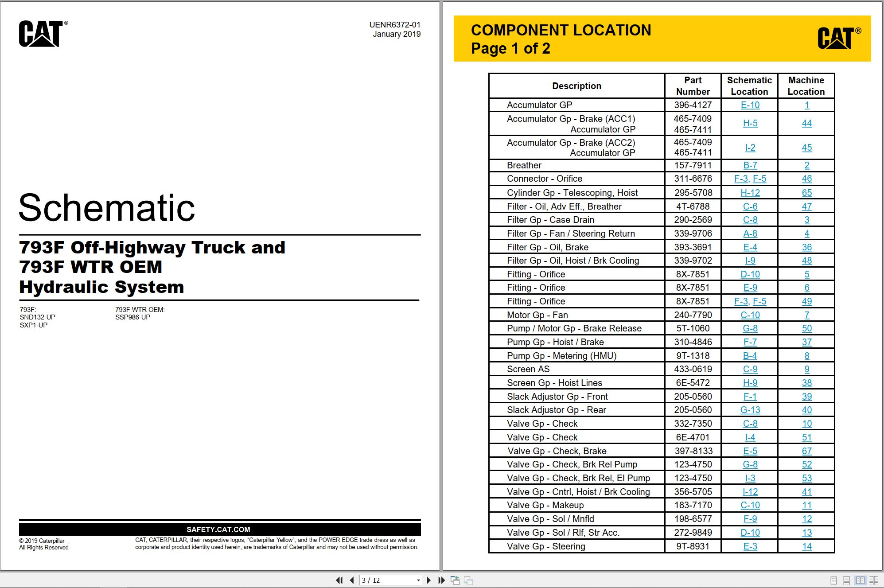The height and width of the screenshot is (588, 884).
Task: Open F-1 link for Slack Adjustor Front
Action: tap(750, 397)
